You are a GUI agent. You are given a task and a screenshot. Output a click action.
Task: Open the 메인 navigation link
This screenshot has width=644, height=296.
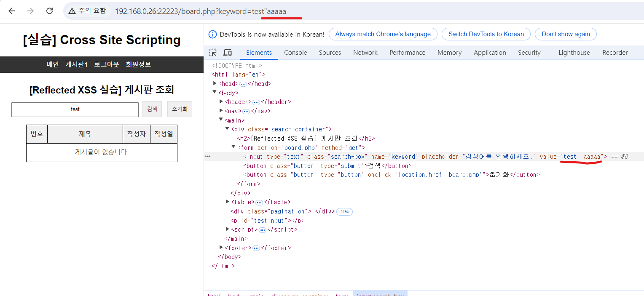53,64
